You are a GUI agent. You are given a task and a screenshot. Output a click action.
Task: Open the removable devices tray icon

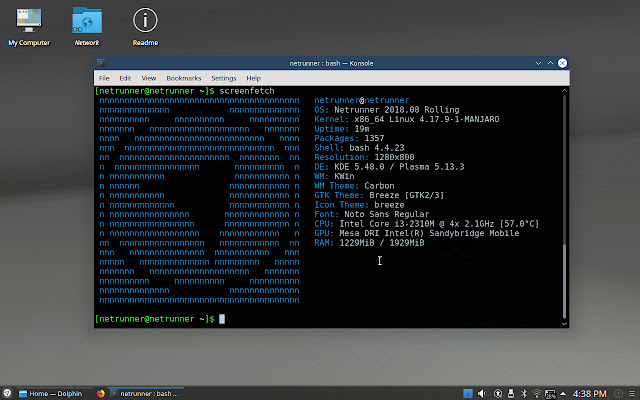[x=511, y=393]
